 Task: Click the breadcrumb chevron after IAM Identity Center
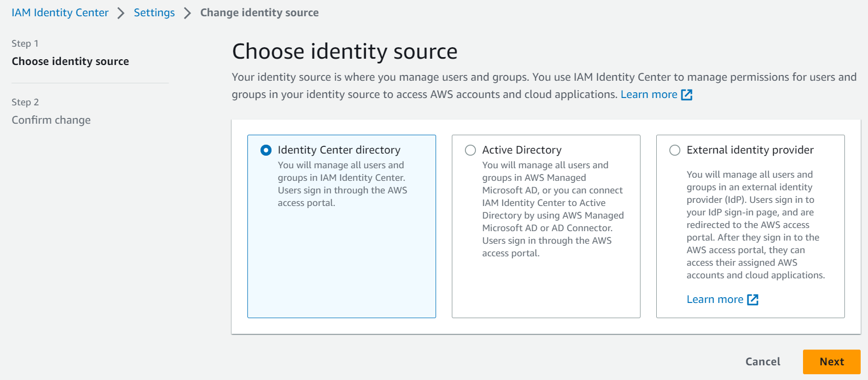[121, 13]
